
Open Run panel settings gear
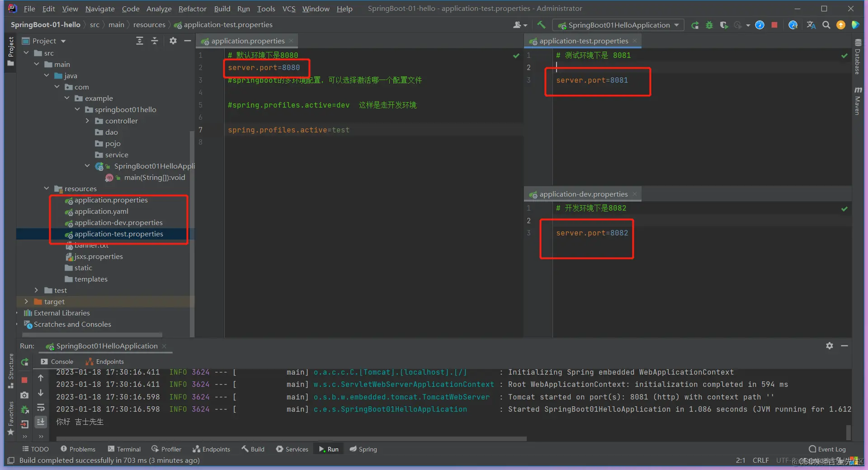[x=830, y=346]
